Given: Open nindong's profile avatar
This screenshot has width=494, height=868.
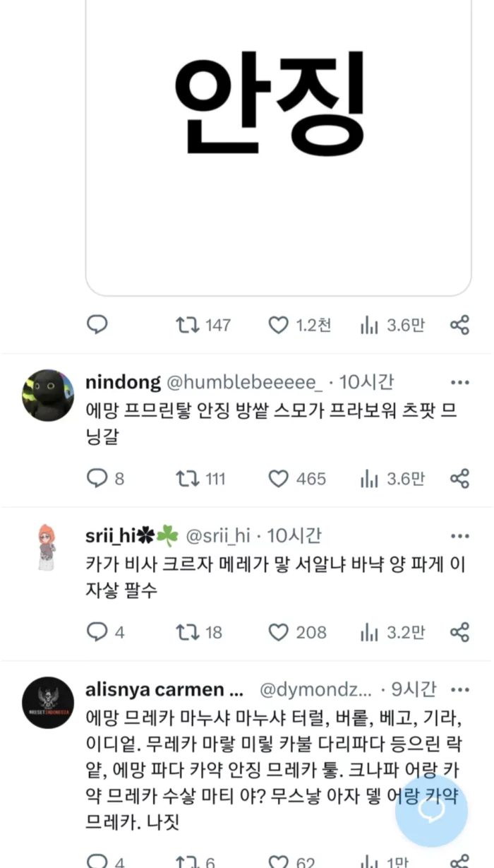Looking at the screenshot, I should coord(48,395).
